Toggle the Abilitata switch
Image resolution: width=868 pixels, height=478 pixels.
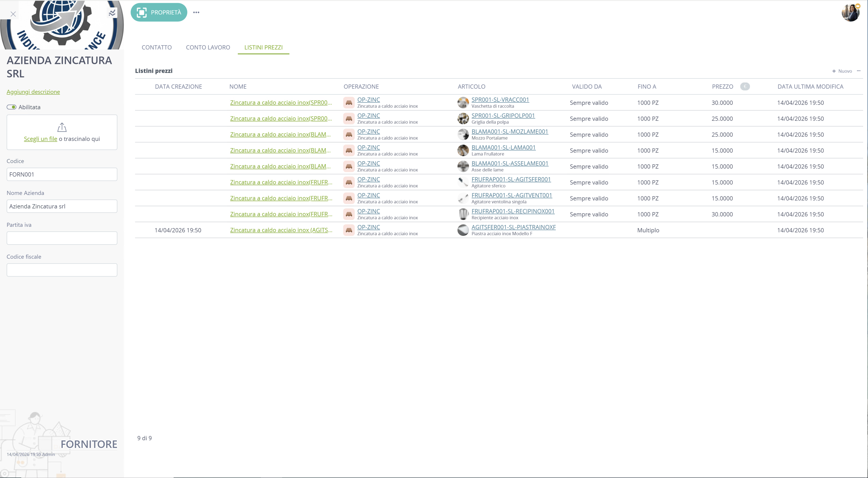(x=12, y=107)
